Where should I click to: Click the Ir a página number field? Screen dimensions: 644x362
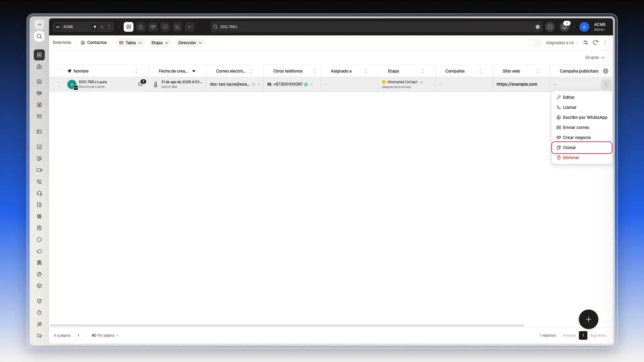point(78,335)
